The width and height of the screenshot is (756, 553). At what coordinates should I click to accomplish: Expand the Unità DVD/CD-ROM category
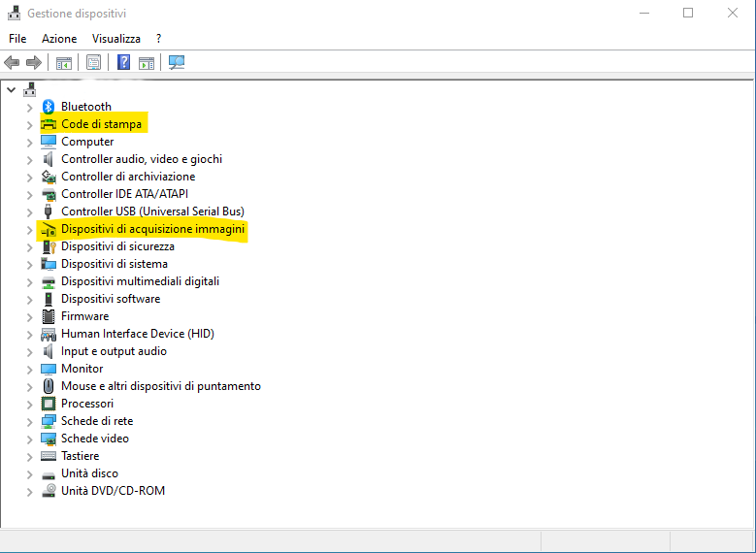(x=29, y=492)
